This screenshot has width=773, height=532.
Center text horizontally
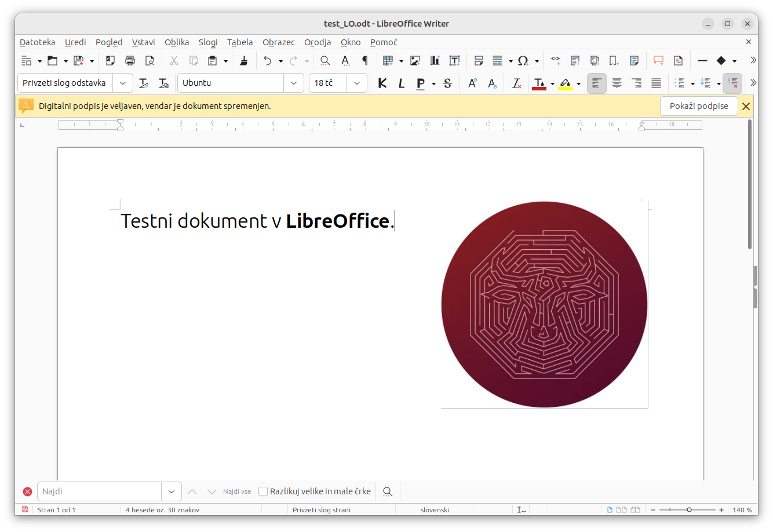click(x=617, y=83)
